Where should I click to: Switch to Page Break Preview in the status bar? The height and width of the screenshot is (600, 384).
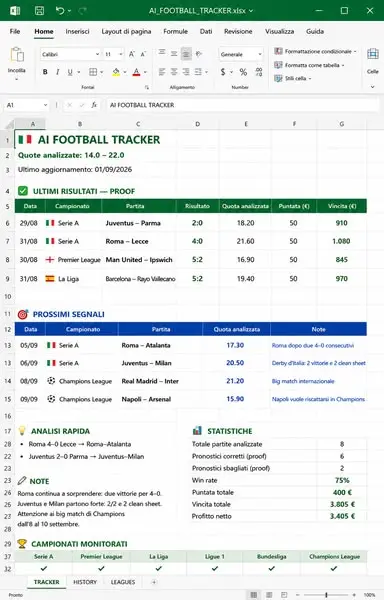[x=284, y=595]
